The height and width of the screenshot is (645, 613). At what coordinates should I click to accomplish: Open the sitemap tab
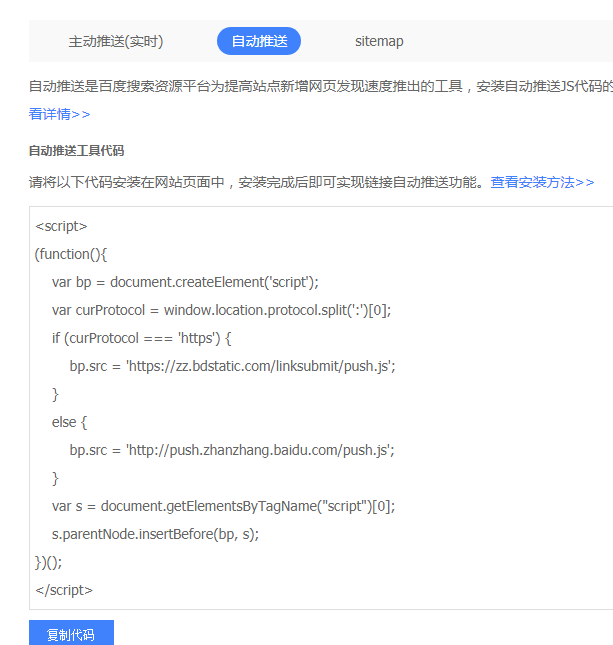pyautogui.click(x=379, y=41)
